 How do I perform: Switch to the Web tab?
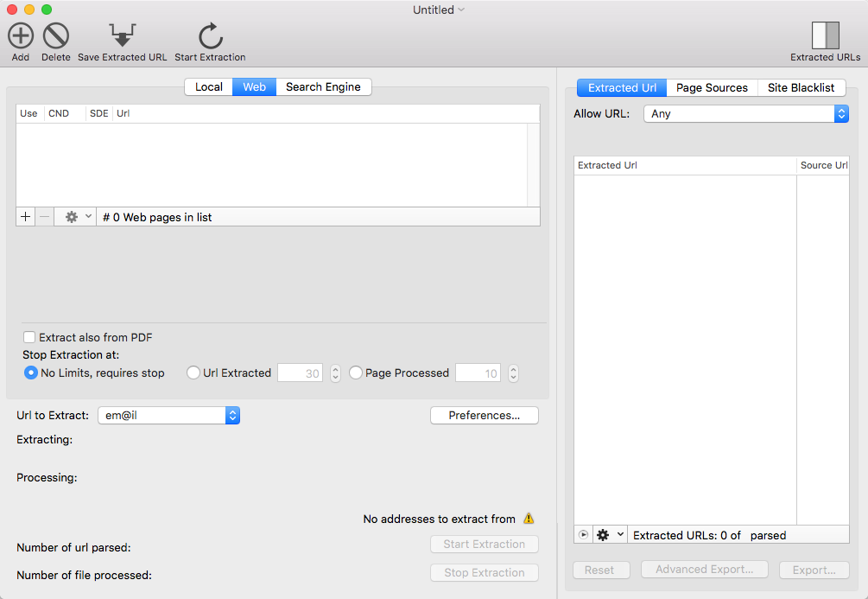coord(254,87)
